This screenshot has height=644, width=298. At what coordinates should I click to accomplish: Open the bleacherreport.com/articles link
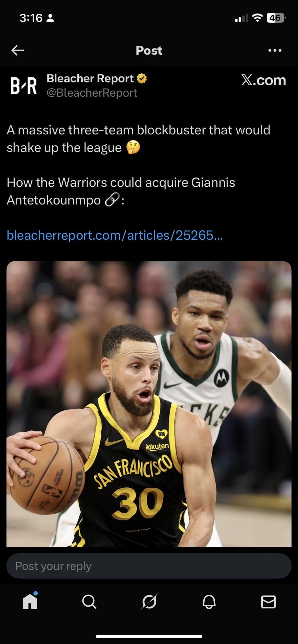click(115, 235)
